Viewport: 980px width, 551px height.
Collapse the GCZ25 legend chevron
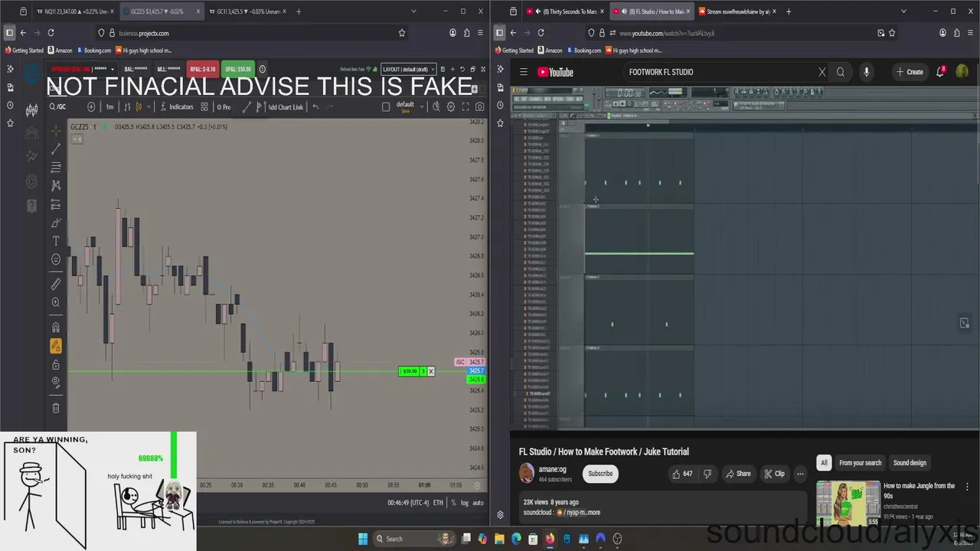77,139
